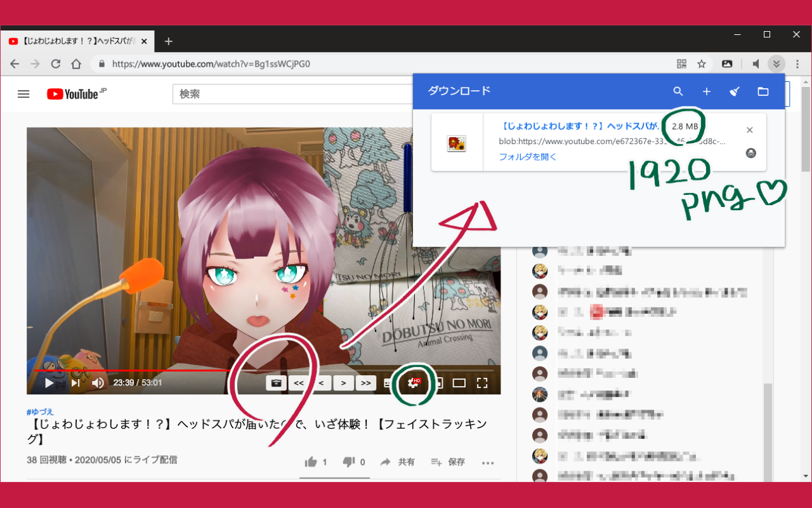Open the more actions ellipsis below video

(x=487, y=462)
